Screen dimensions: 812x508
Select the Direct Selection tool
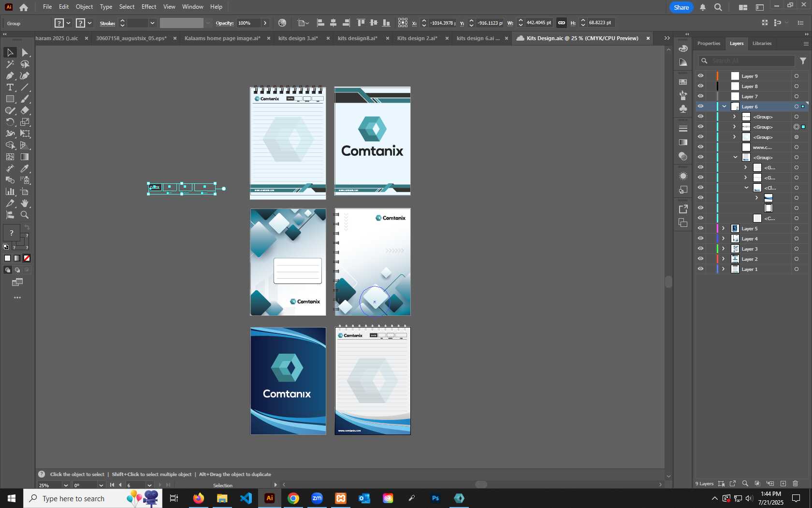coord(25,52)
